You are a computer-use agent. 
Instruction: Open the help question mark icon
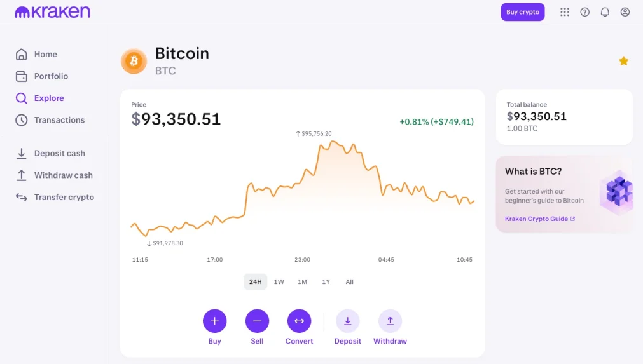(x=584, y=12)
